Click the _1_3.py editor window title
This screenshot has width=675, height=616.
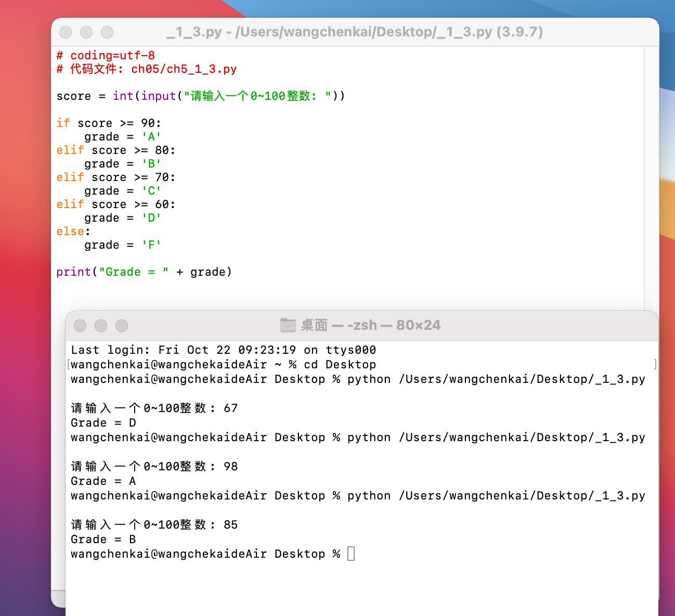pos(355,32)
